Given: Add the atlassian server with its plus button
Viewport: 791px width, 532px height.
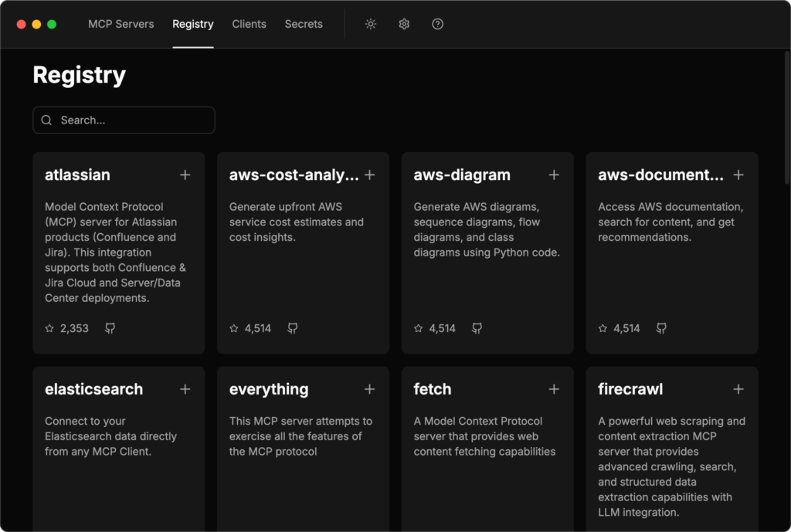Looking at the screenshot, I should pyautogui.click(x=185, y=175).
